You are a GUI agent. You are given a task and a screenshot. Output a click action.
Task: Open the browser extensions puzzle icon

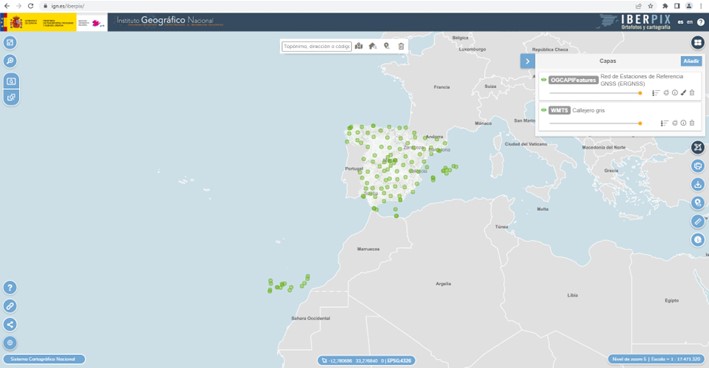pos(665,6)
